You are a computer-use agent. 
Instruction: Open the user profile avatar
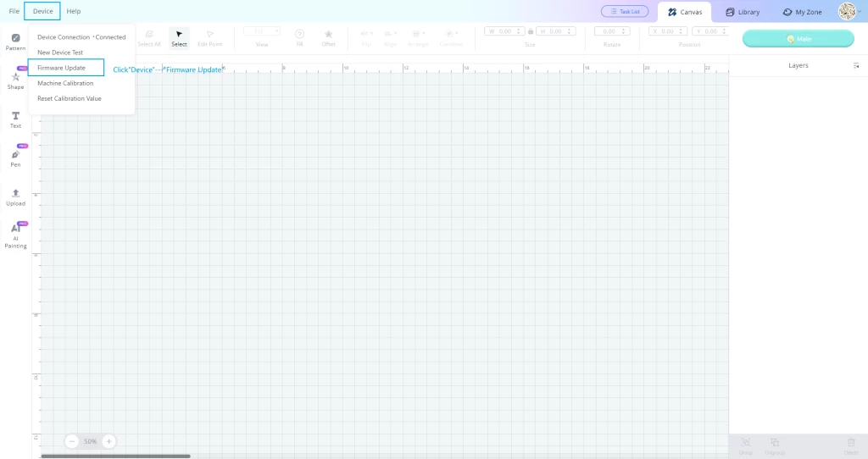[847, 11]
